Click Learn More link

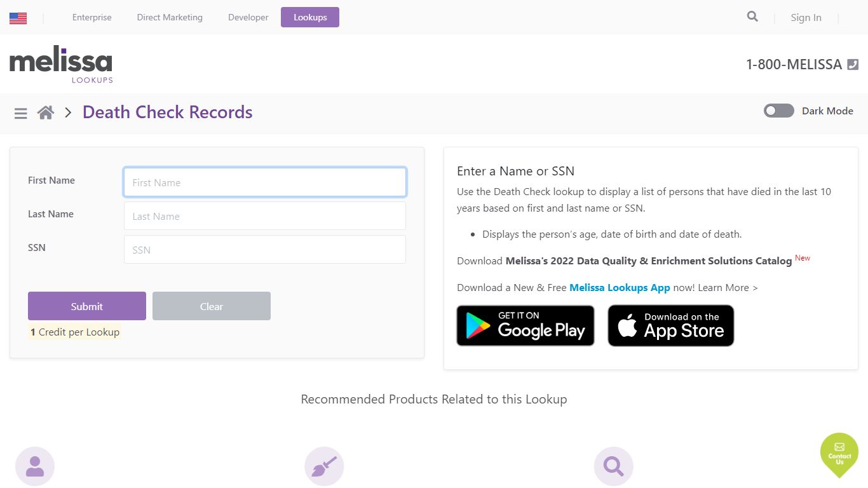pyautogui.click(x=728, y=287)
